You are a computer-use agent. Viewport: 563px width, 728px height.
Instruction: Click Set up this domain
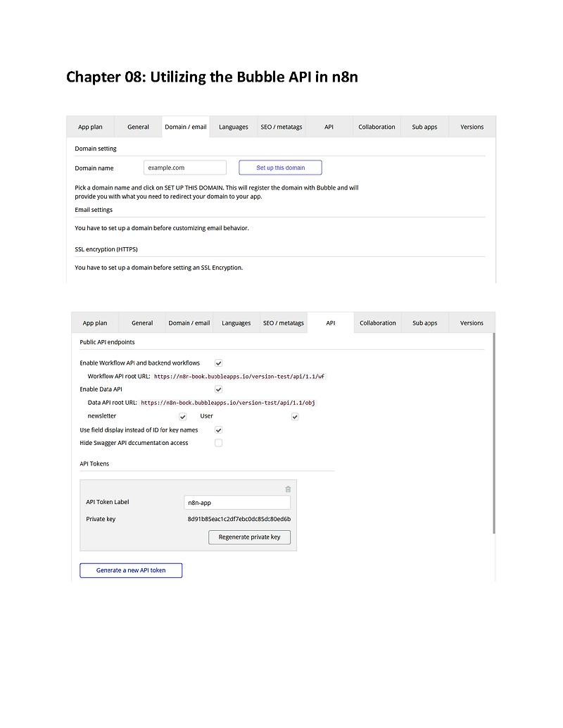click(x=280, y=167)
